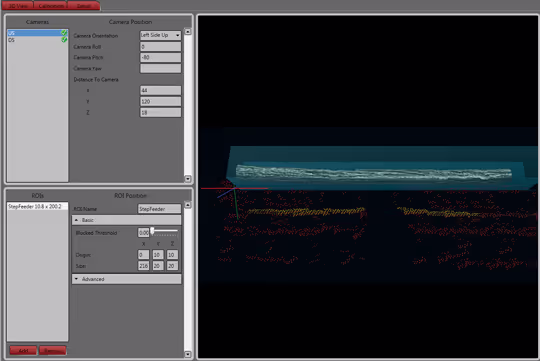
Task: Click the Remove ROI button
Action: [52, 350]
